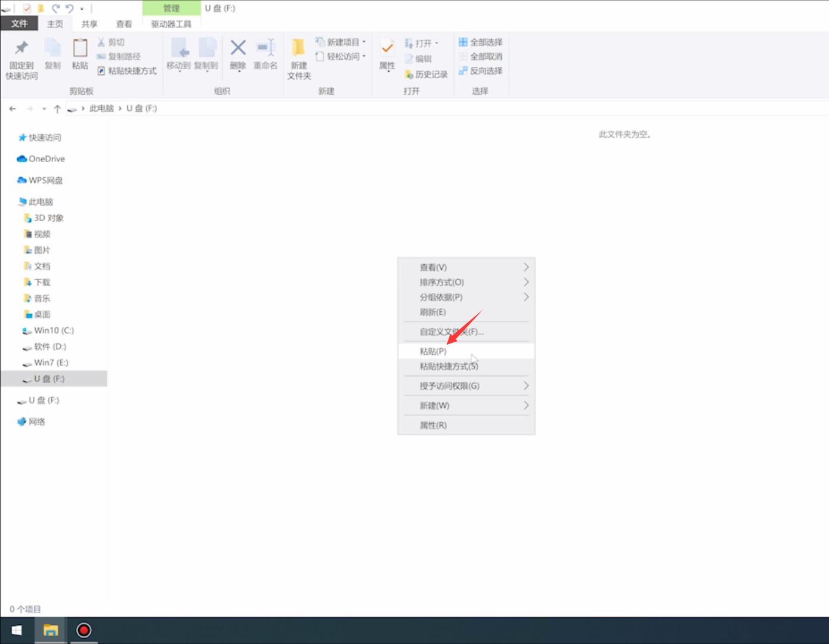Open 3D 对象 folder in sidebar

[48, 218]
